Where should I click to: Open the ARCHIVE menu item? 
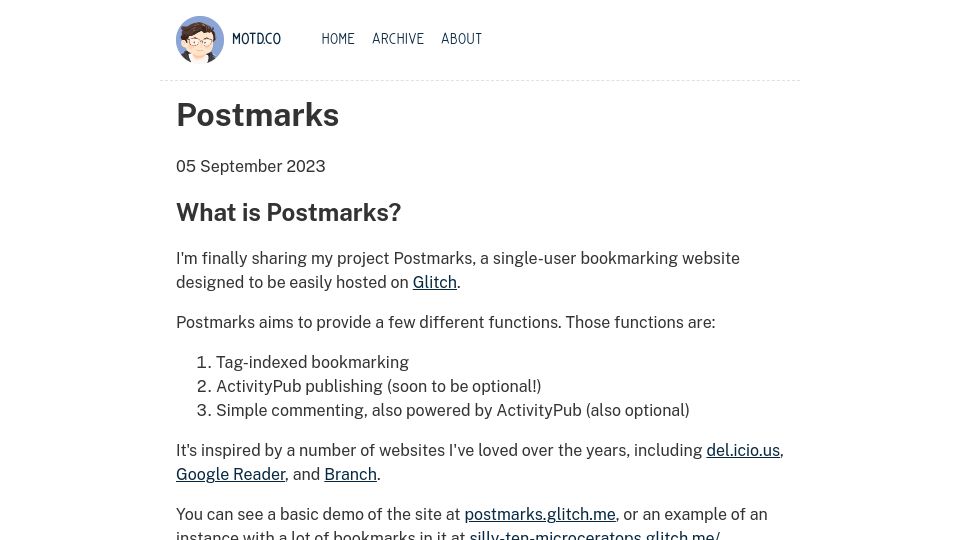coord(398,39)
